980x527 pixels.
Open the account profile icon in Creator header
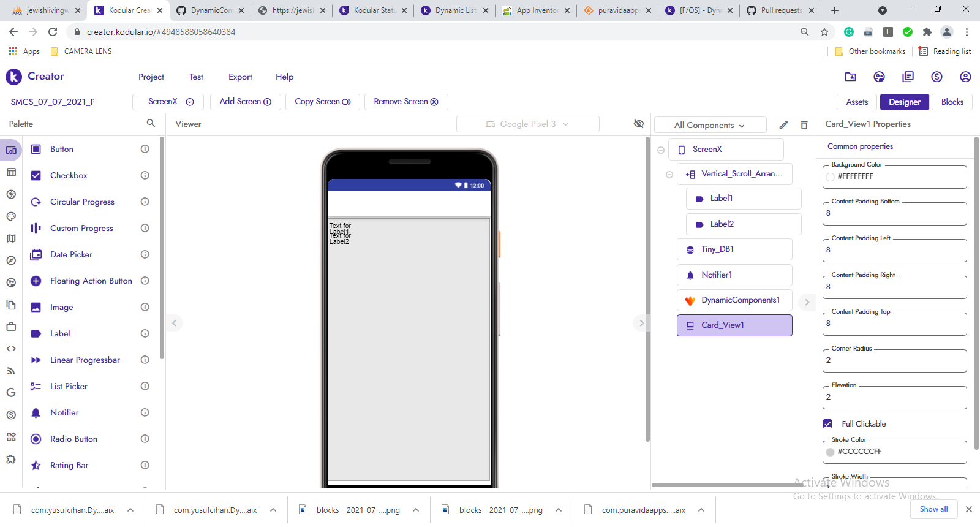[x=965, y=77]
